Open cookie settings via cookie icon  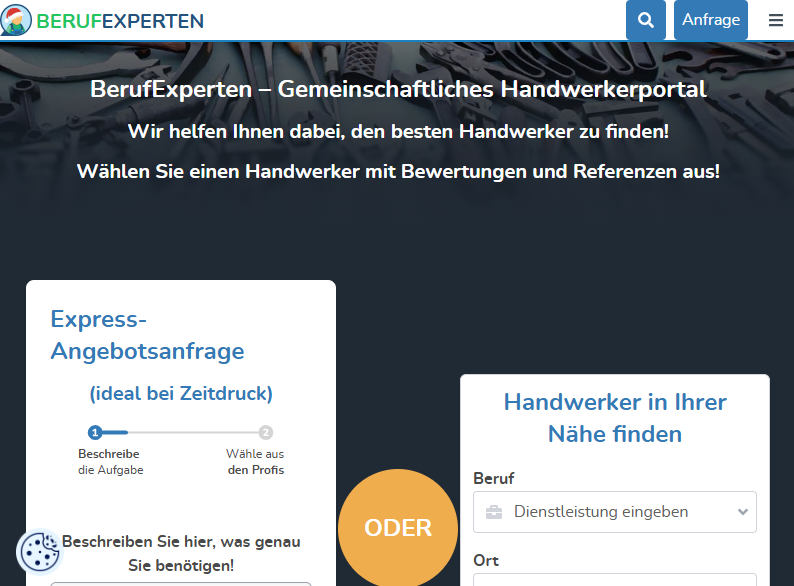tap(39, 552)
